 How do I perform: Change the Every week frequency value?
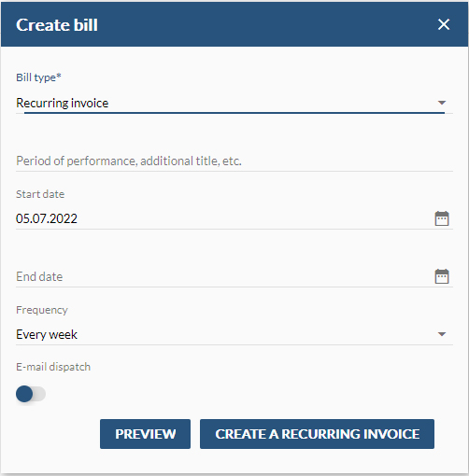tap(47, 334)
